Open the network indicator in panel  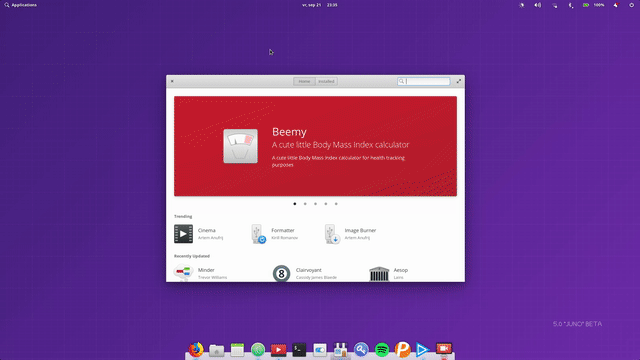pyautogui.click(x=554, y=5)
